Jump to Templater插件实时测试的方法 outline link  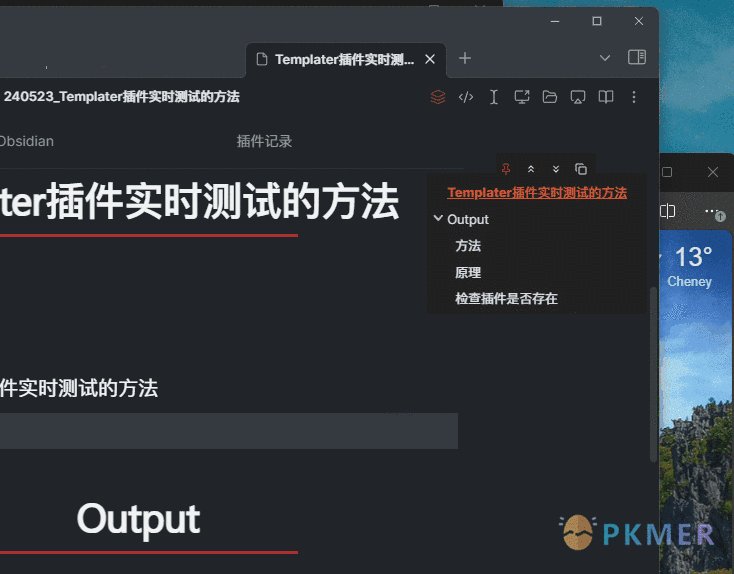(x=536, y=192)
